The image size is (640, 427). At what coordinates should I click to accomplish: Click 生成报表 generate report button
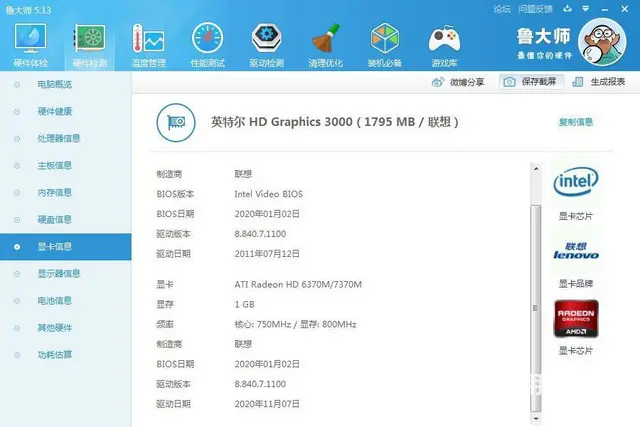[x=599, y=82]
